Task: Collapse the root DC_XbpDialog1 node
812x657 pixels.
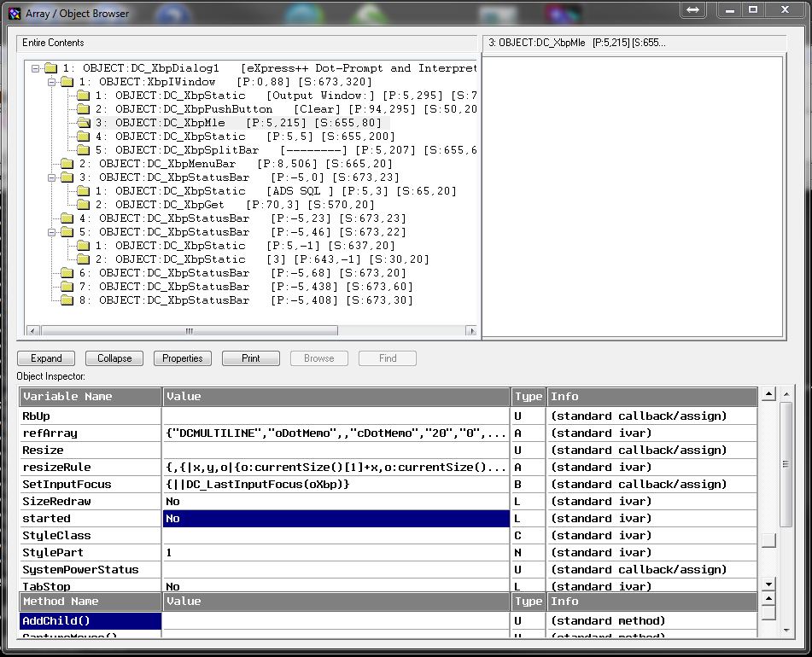Action: pos(35,68)
